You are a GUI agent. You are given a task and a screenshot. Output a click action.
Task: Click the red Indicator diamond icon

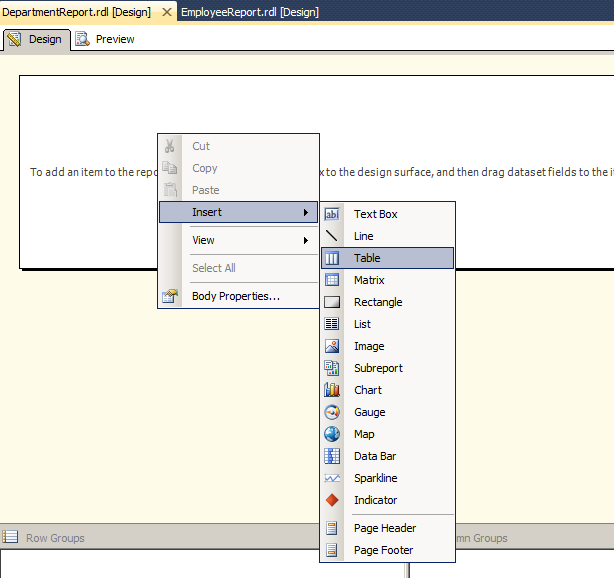pos(332,500)
